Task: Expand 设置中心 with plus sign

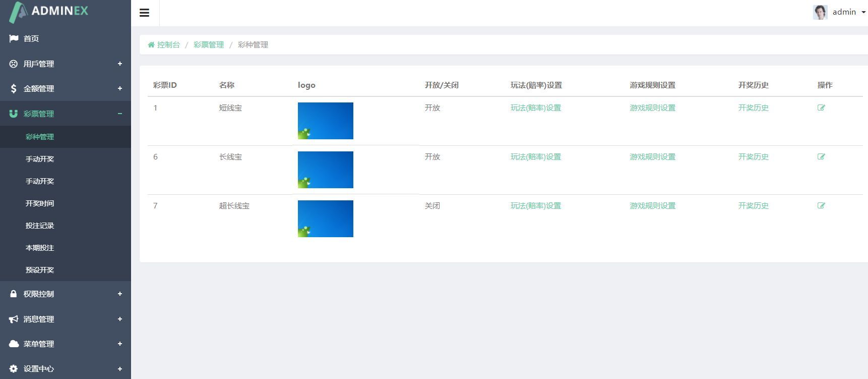Action: (120, 368)
